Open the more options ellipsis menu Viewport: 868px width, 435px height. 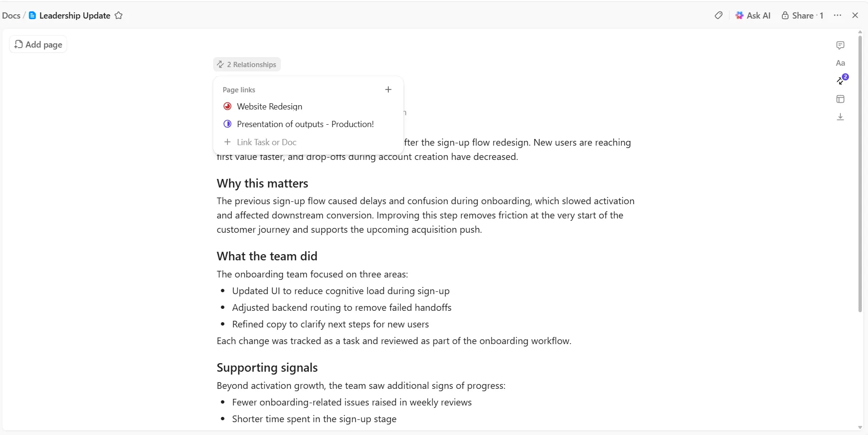pyautogui.click(x=838, y=16)
